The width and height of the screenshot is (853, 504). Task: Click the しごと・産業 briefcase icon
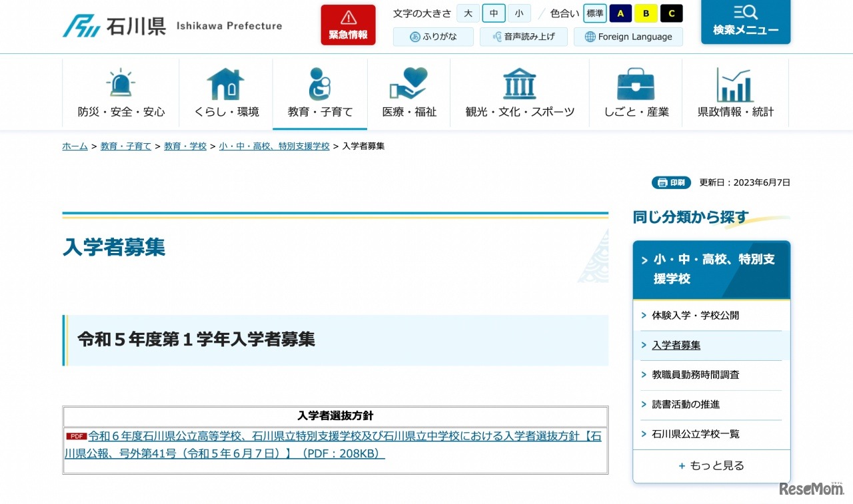(635, 83)
